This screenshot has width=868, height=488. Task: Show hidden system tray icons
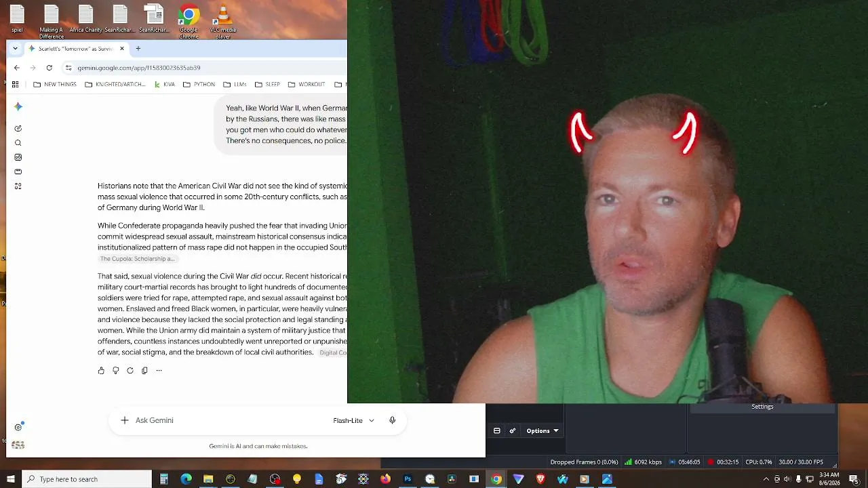point(767,479)
